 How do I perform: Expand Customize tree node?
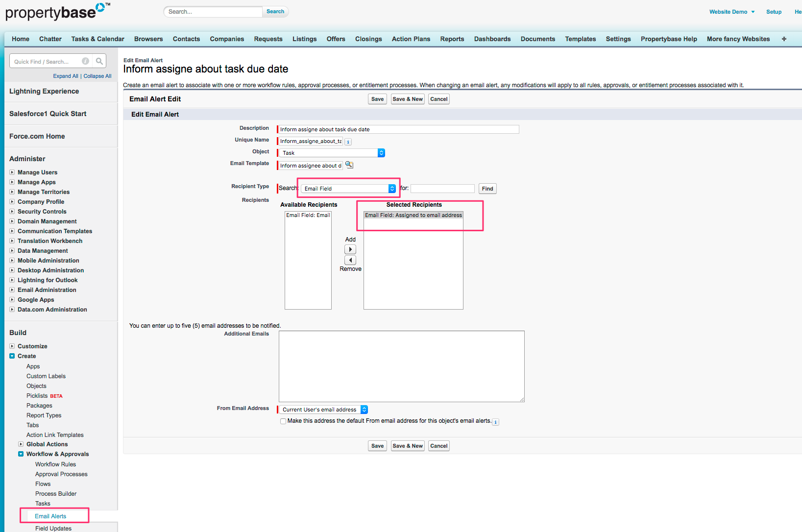coord(12,346)
